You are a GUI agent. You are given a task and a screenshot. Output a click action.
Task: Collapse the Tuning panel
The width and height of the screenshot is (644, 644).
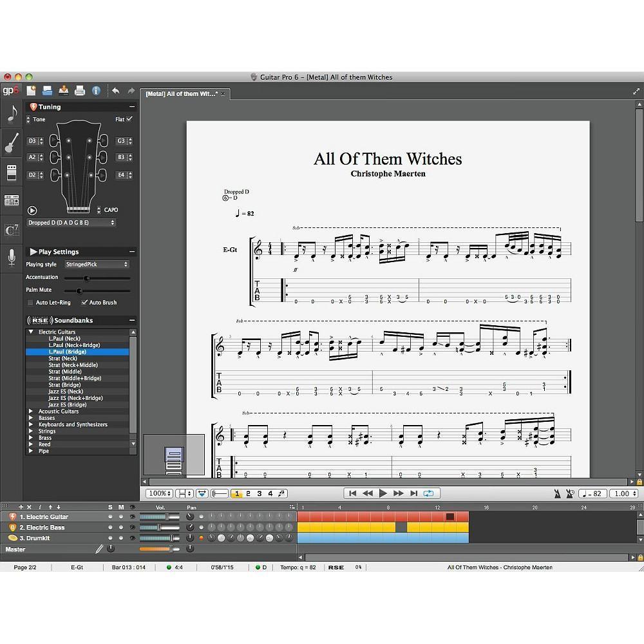132,107
